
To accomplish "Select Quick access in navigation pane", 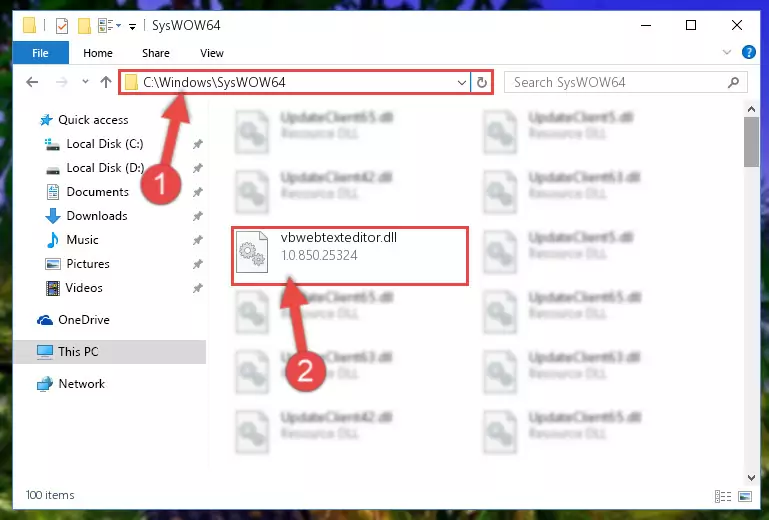I will [93, 120].
